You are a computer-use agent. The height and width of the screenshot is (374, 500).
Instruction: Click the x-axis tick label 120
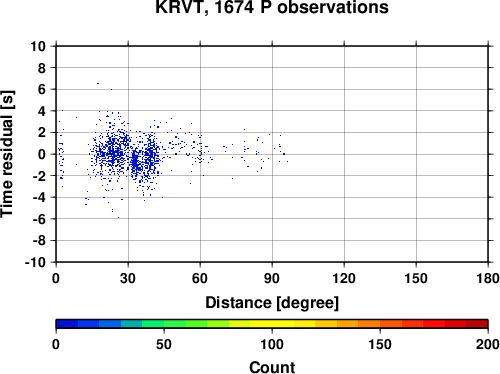click(344, 278)
